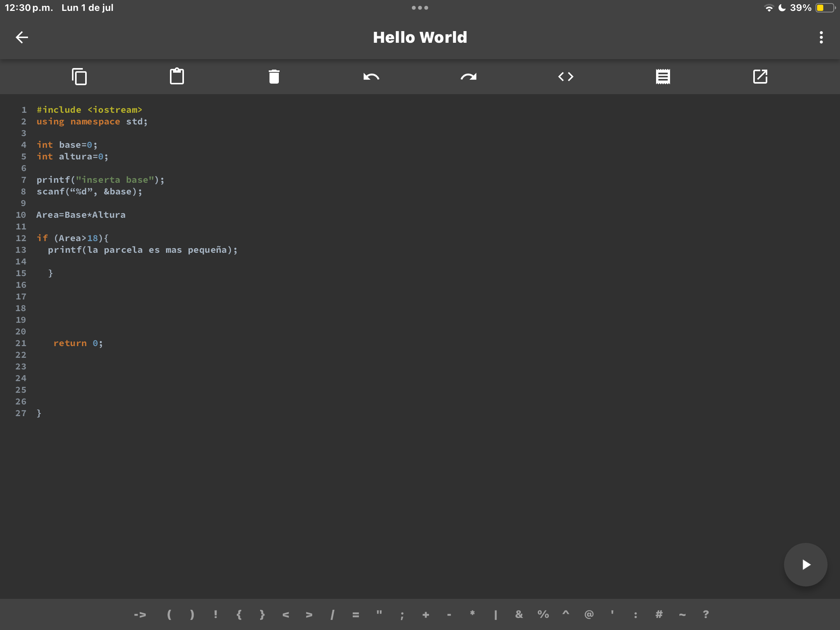
Task: Insert the question mark symbol
Action: tap(706, 614)
